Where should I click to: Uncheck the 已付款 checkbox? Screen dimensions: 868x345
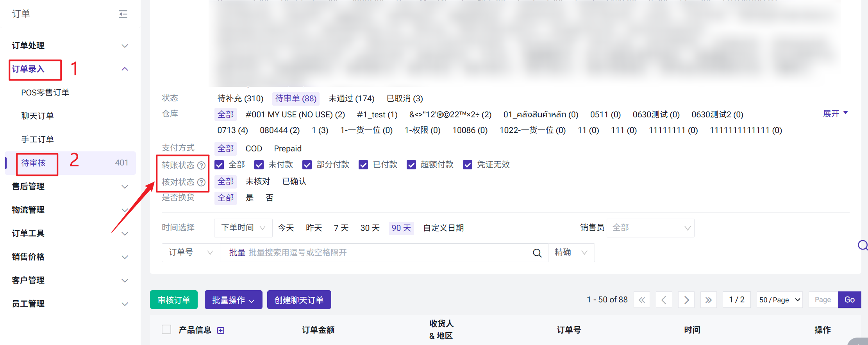(x=363, y=165)
